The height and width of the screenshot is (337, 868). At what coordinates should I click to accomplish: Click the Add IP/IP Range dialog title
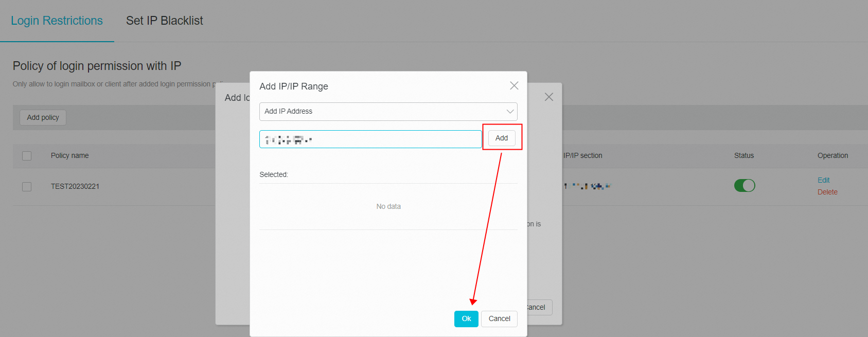pos(294,86)
